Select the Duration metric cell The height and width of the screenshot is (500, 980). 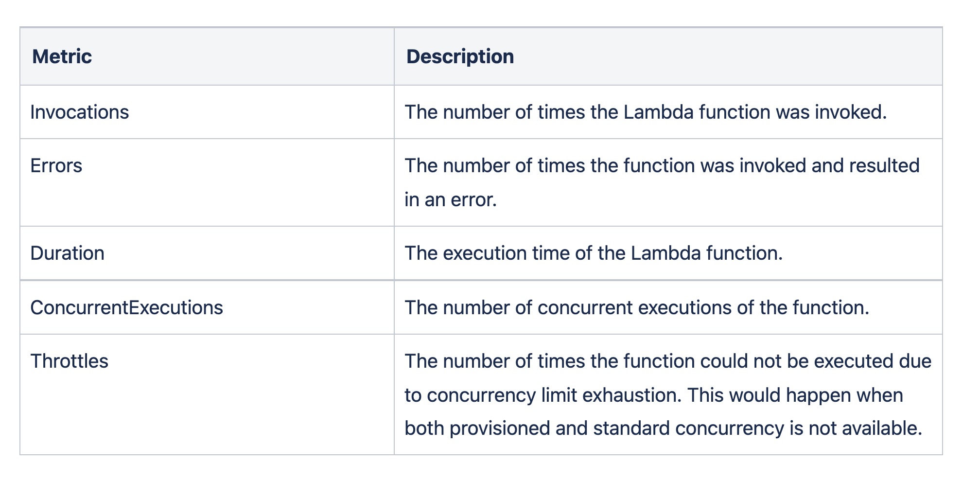(x=68, y=253)
